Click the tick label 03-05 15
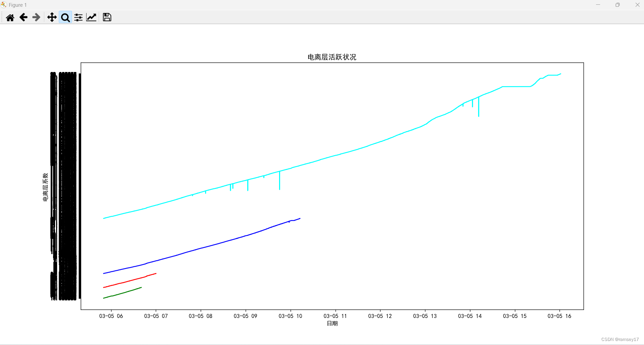Screen dimensions: 644x345 [x=515, y=316]
